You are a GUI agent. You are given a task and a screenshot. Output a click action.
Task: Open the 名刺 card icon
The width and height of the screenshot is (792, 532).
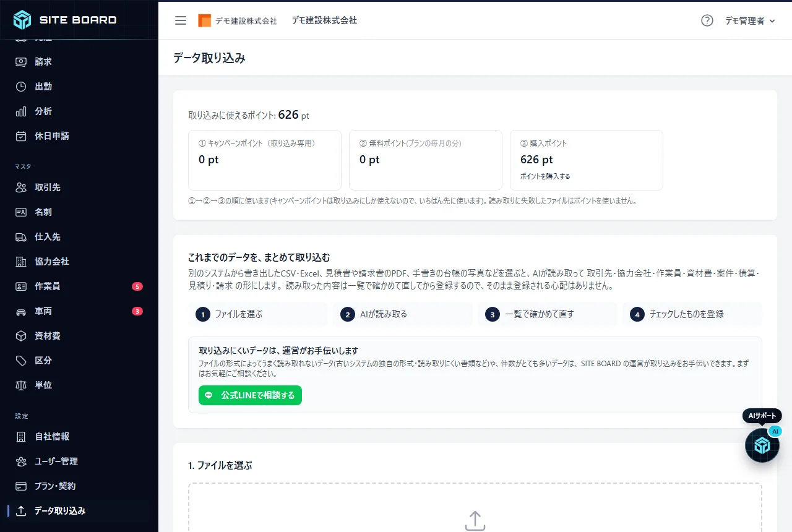[x=22, y=212]
